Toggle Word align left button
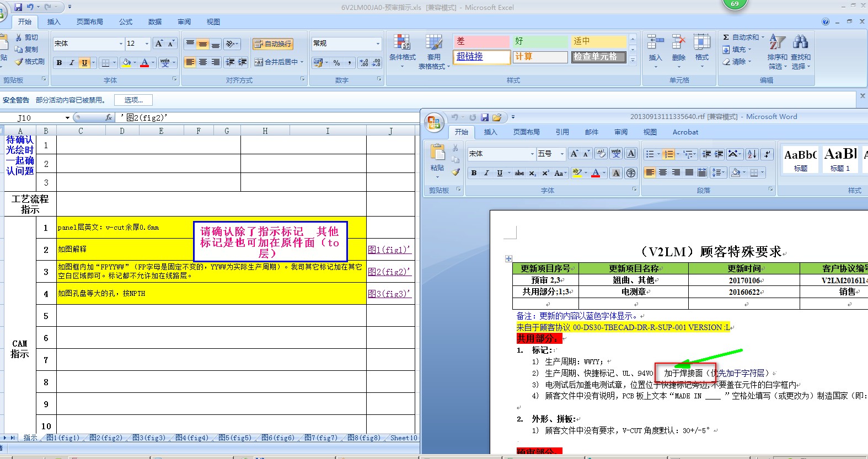 coord(650,173)
